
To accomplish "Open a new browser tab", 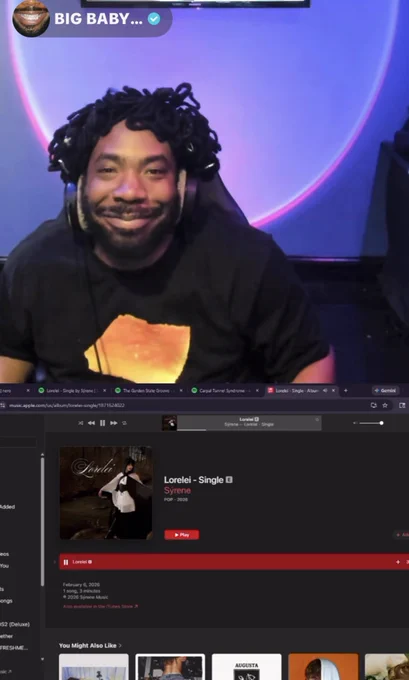I will pos(346,391).
